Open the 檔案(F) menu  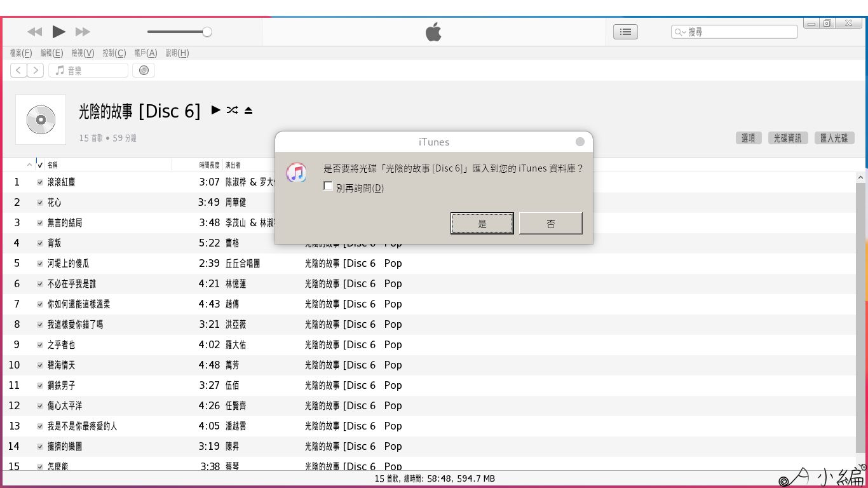point(21,53)
